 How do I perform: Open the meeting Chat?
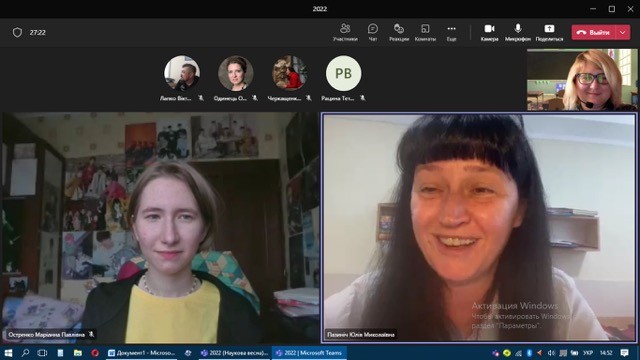click(373, 32)
